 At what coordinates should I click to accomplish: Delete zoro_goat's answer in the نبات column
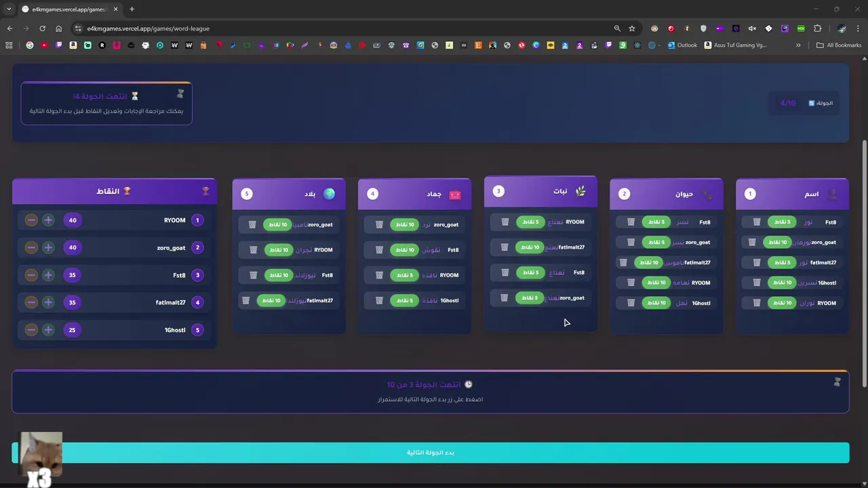point(505,298)
